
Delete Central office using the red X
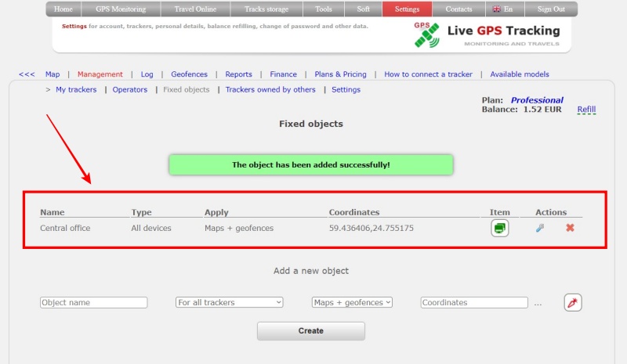(570, 229)
